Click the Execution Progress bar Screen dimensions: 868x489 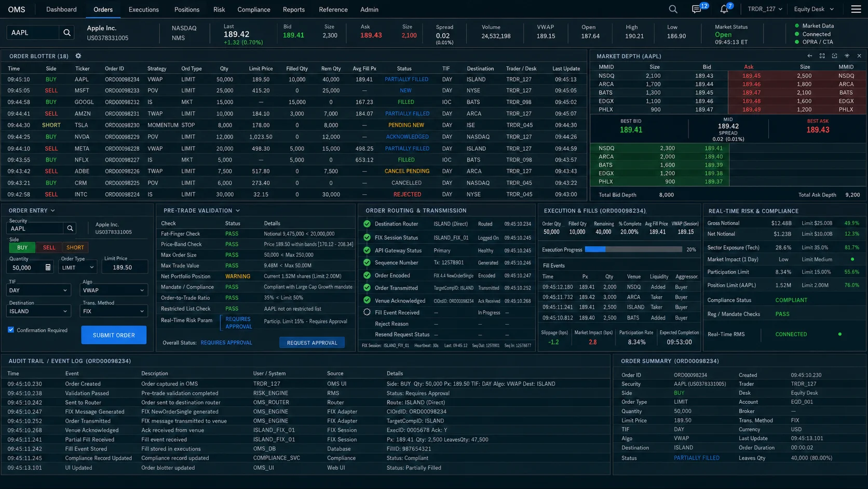point(633,249)
